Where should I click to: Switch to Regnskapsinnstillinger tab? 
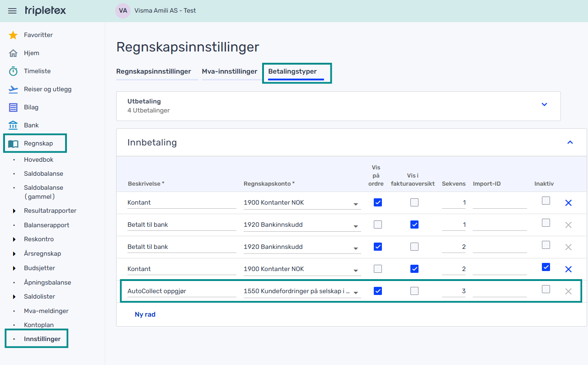(x=154, y=71)
